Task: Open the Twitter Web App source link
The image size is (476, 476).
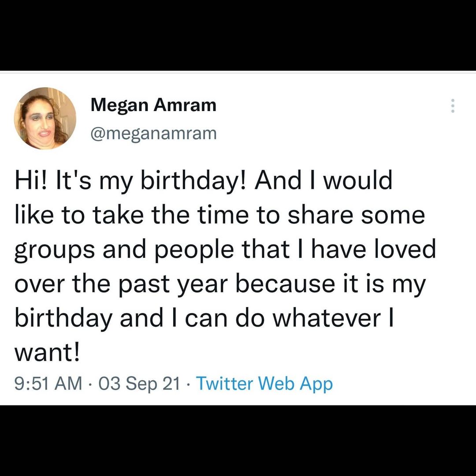Action: tap(264, 383)
